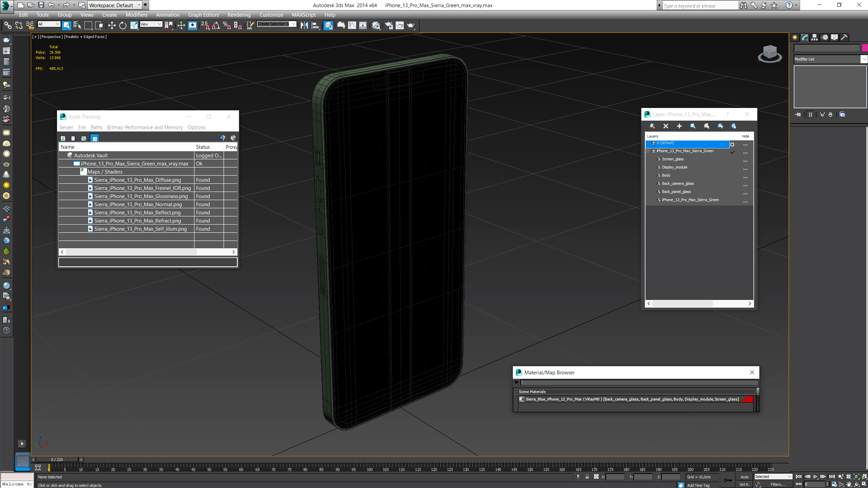The image size is (868, 488).
Task: Select highlighted objects and layers icon
Action: (x=693, y=126)
